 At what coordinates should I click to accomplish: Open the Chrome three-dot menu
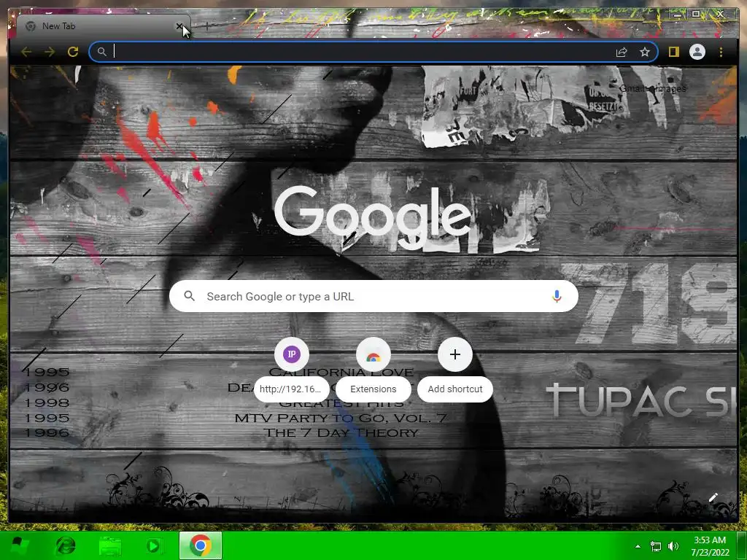[x=721, y=52]
